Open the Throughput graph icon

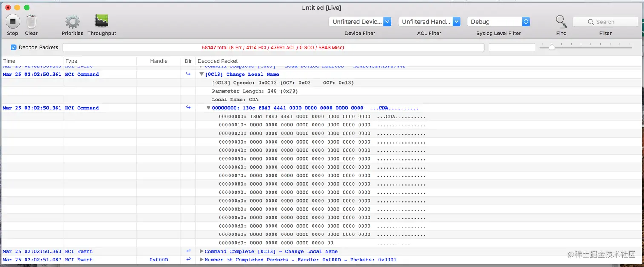point(102,21)
